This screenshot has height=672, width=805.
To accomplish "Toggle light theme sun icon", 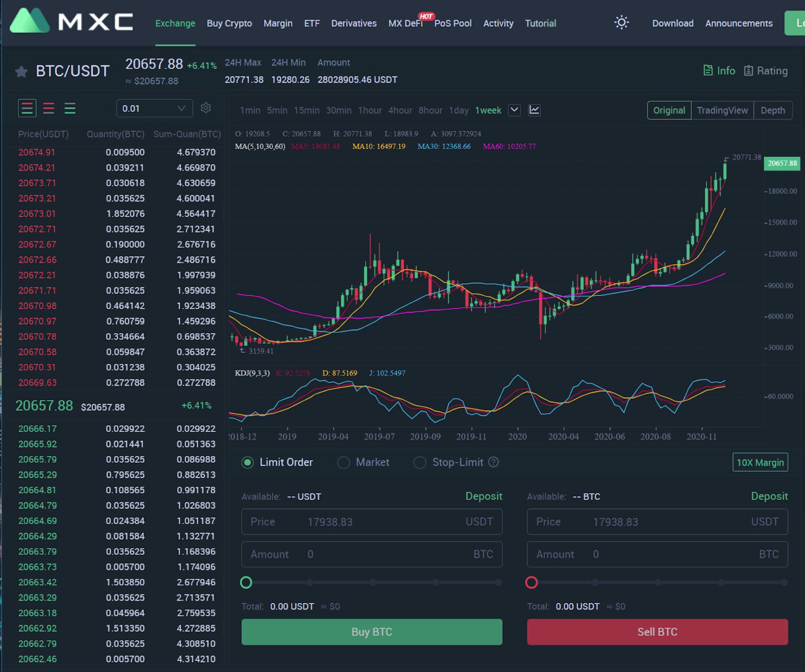I will click(x=621, y=23).
